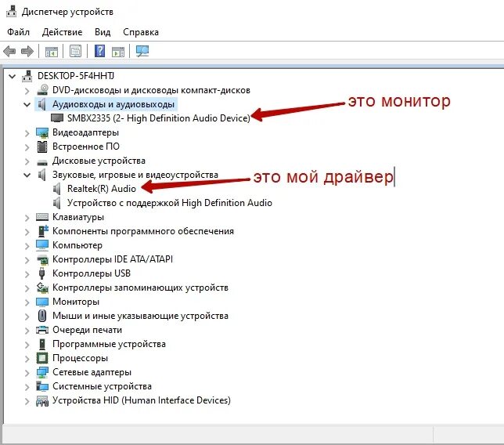Click the chip icon for Встроенное ПО
Viewport: 504px width, 445px height.
pyautogui.click(x=42, y=147)
